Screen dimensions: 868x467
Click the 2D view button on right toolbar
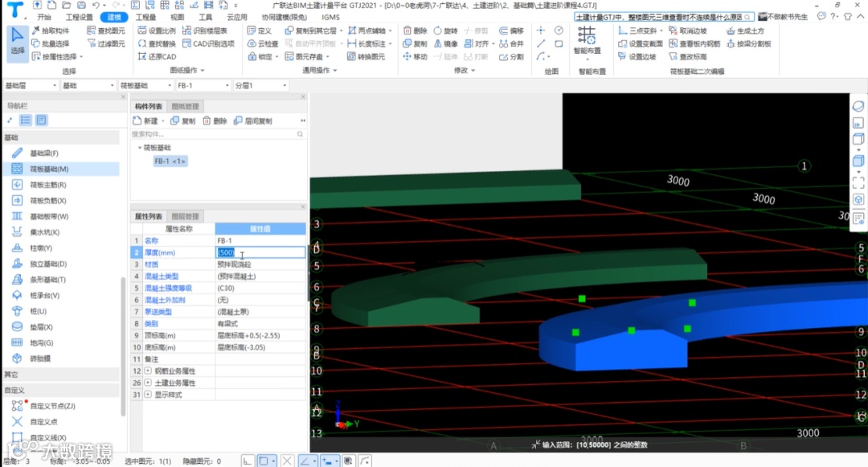pyautogui.click(x=858, y=123)
